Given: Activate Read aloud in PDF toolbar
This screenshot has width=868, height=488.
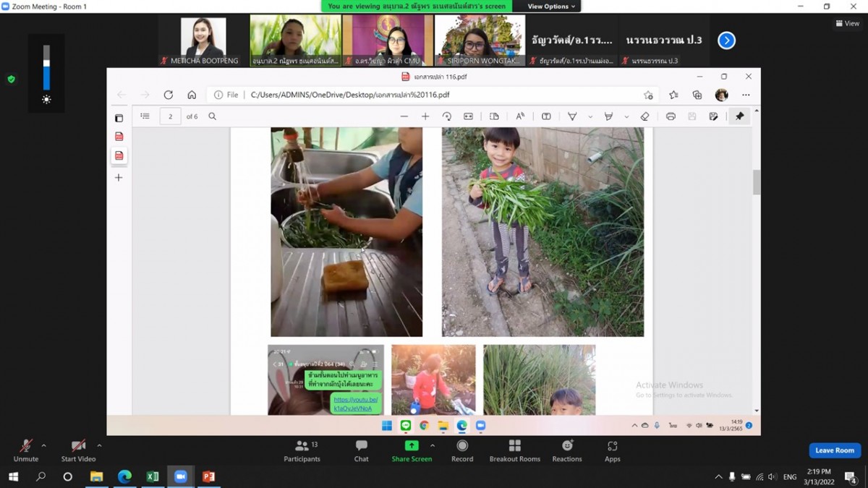Looking at the screenshot, I should tap(520, 116).
